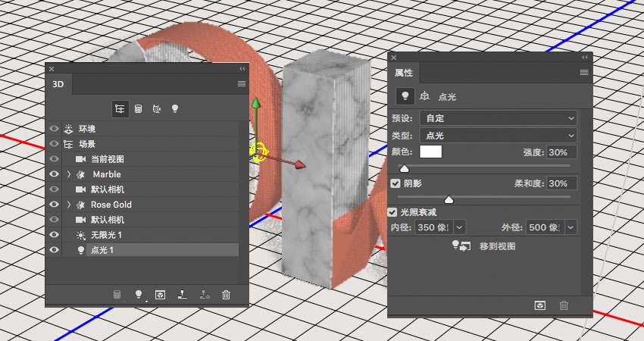This screenshot has width=644, height=341.
Task: Hide the 点光 1 light
Action: point(55,250)
